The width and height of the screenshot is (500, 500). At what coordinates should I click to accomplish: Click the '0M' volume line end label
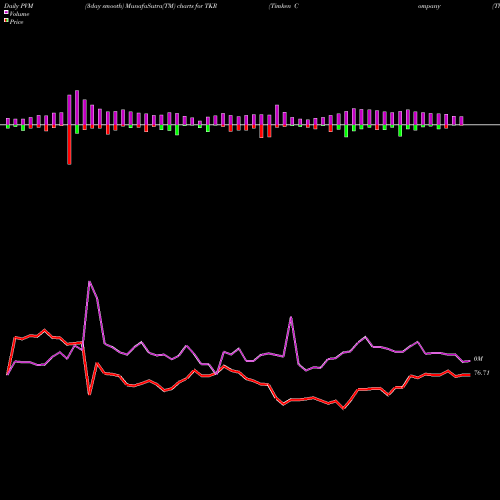pos(478,359)
